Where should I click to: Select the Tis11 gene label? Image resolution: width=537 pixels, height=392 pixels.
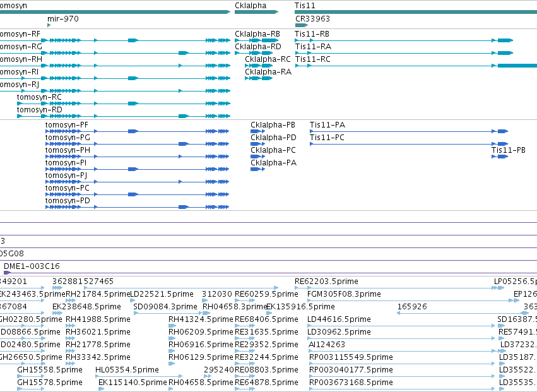point(305,6)
